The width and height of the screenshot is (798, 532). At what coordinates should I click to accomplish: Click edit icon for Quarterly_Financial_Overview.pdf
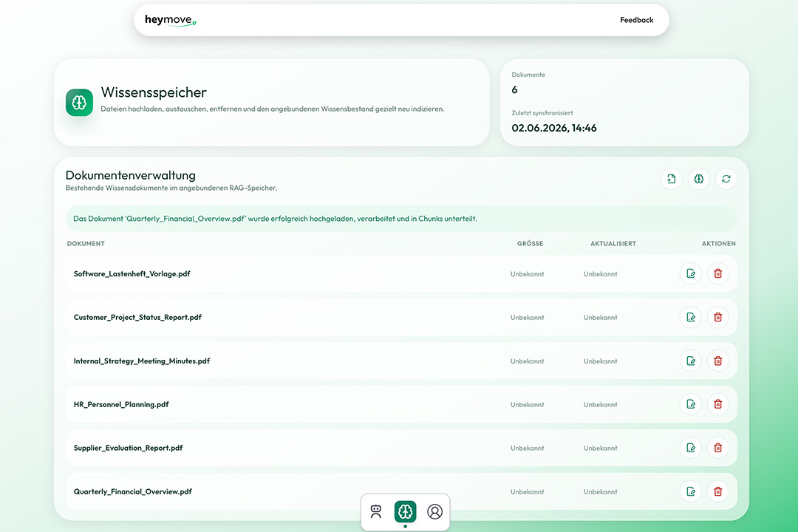pos(691,491)
